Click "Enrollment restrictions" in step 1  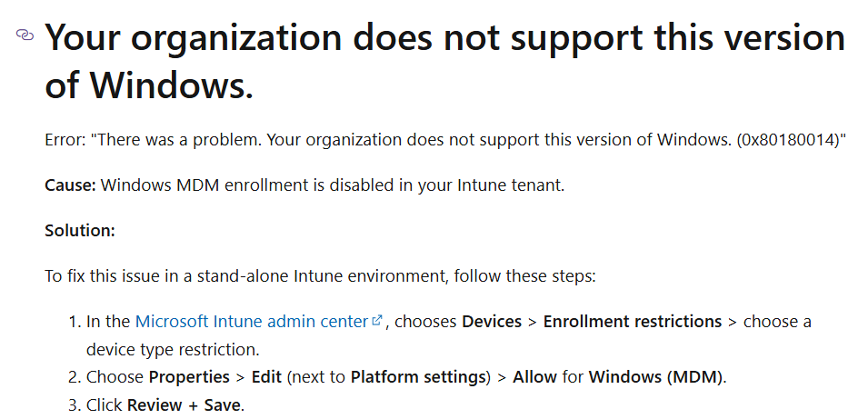(632, 322)
